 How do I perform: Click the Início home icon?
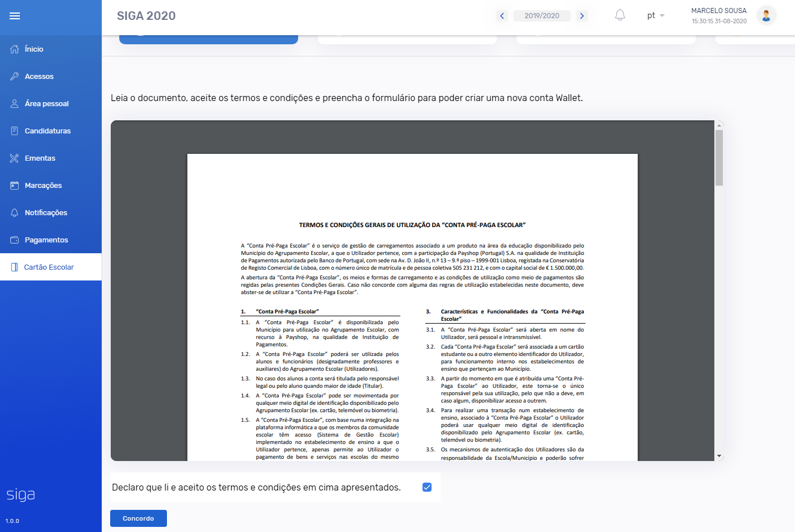15,49
